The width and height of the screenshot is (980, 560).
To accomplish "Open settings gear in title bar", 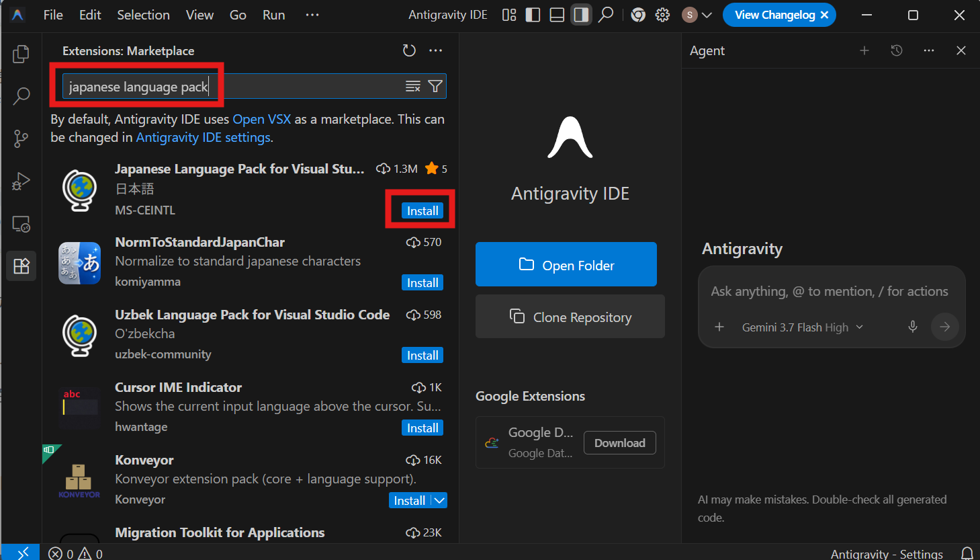I will point(662,15).
